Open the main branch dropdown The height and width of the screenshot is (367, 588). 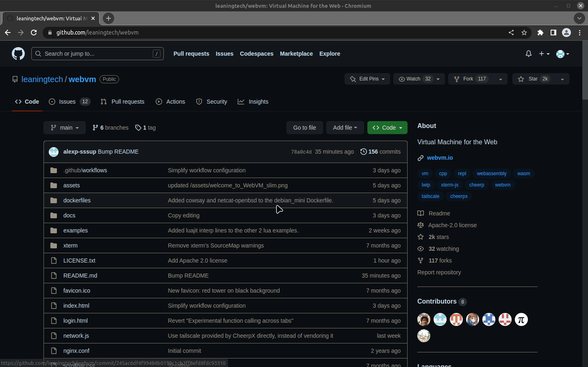click(x=64, y=127)
